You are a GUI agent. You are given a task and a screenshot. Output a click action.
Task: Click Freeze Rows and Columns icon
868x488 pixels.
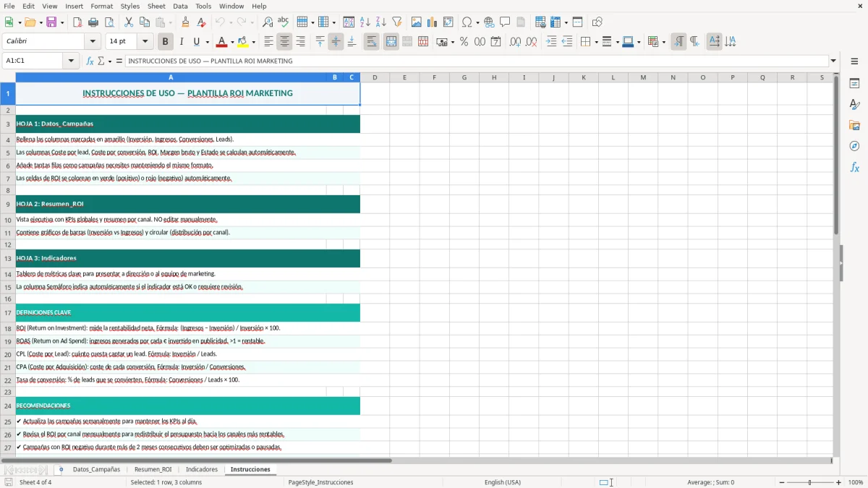[555, 22]
